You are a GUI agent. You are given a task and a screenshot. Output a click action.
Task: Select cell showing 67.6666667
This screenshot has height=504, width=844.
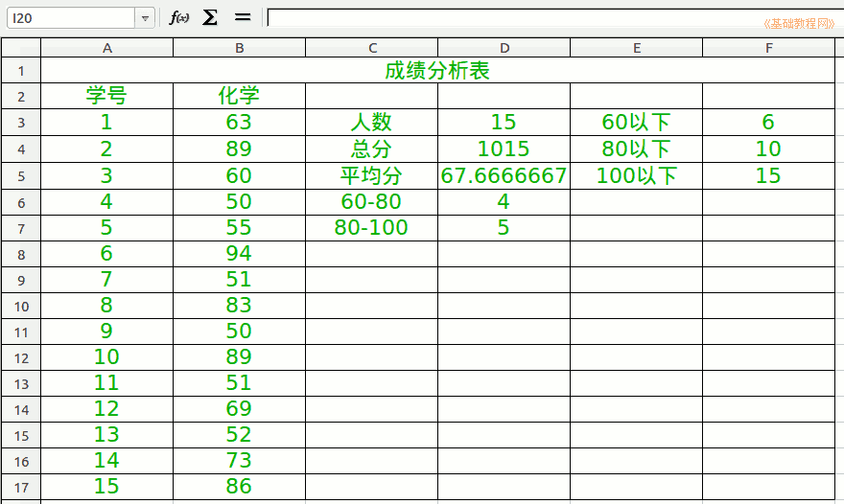pyautogui.click(x=504, y=176)
